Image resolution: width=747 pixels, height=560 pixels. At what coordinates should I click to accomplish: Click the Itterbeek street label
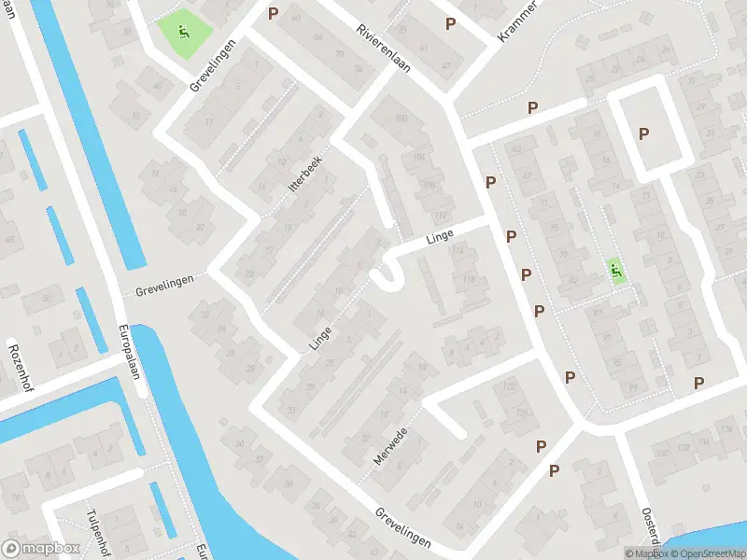(x=305, y=174)
